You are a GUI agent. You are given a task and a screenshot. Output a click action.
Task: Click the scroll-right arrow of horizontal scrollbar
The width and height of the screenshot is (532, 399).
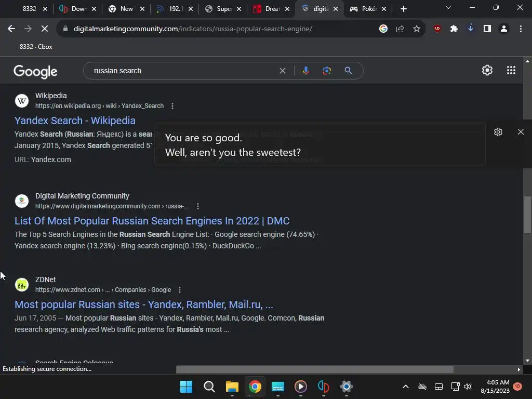tap(519, 369)
